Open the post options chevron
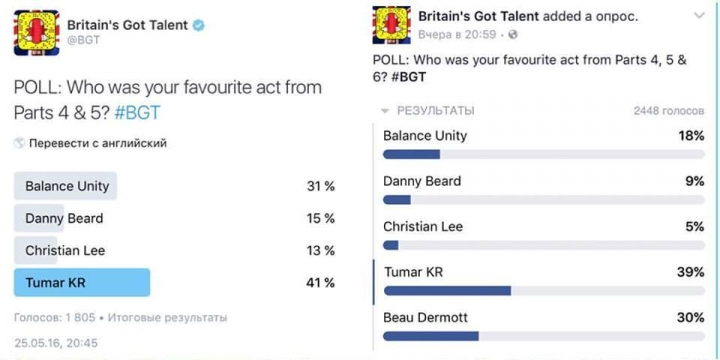 pos(699,16)
